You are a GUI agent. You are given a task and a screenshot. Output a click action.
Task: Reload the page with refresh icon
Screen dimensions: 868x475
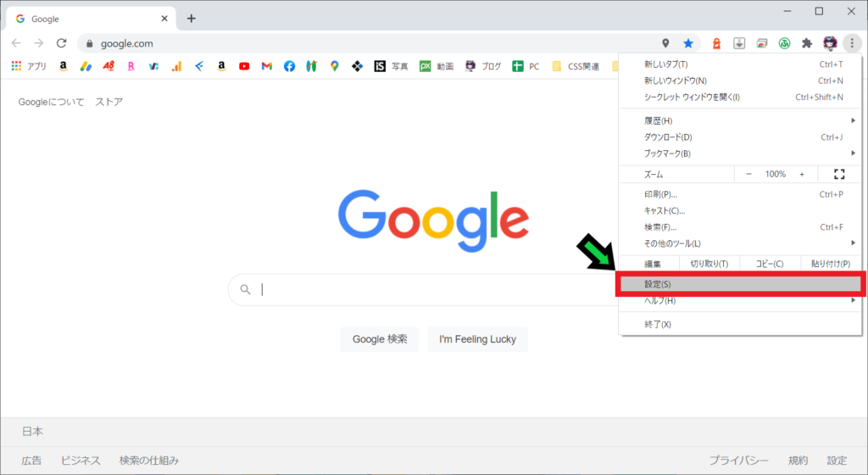coord(61,43)
